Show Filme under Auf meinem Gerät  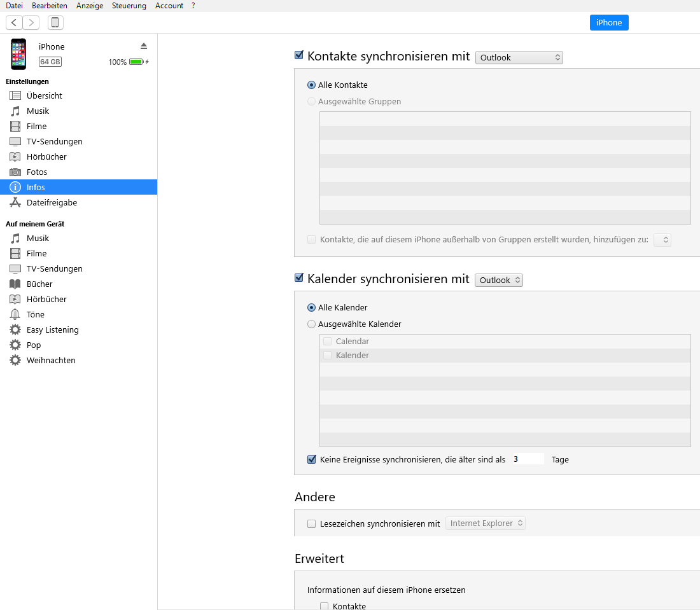(x=78, y=253)
